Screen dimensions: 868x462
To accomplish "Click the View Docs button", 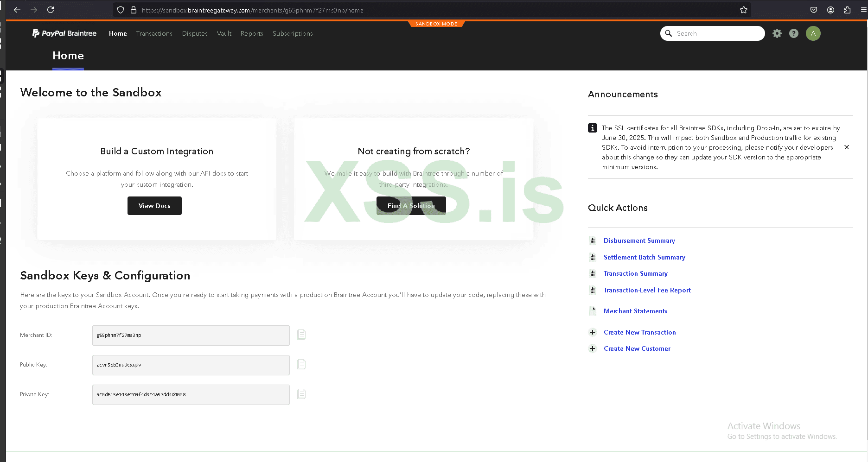I will [154, 206].
